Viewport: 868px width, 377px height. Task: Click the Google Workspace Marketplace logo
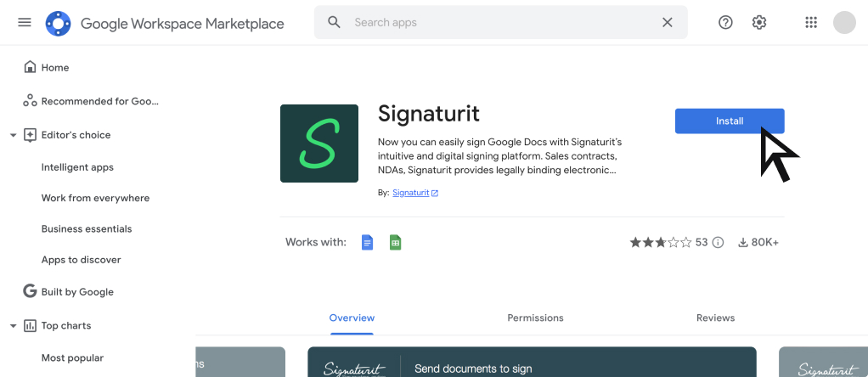tap(58, 23)
